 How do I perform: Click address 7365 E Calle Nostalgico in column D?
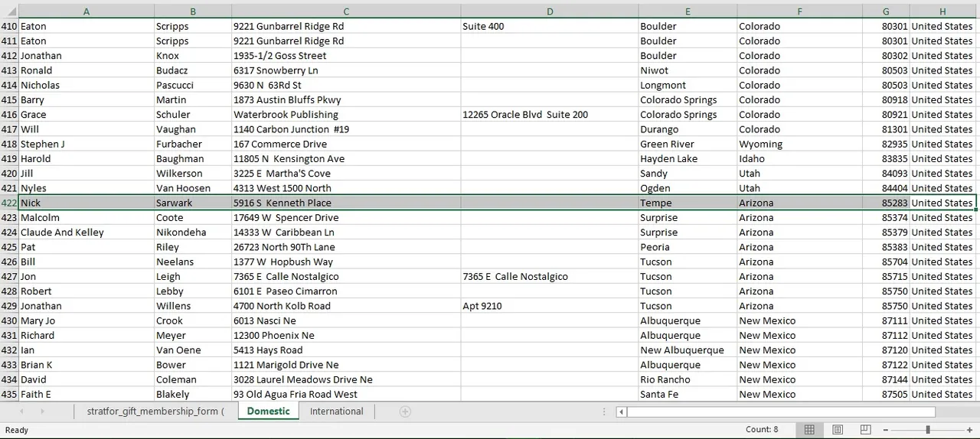tap(550, 276)
